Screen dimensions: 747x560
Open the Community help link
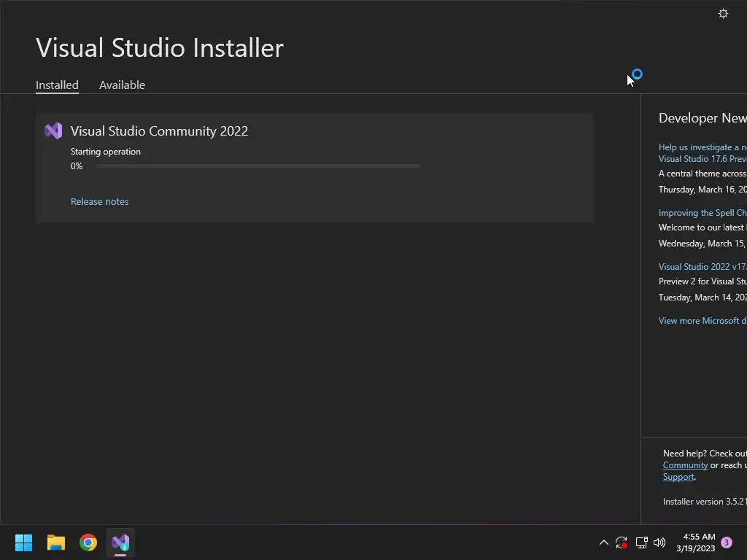pyautogui.click(x=685, y=465)
